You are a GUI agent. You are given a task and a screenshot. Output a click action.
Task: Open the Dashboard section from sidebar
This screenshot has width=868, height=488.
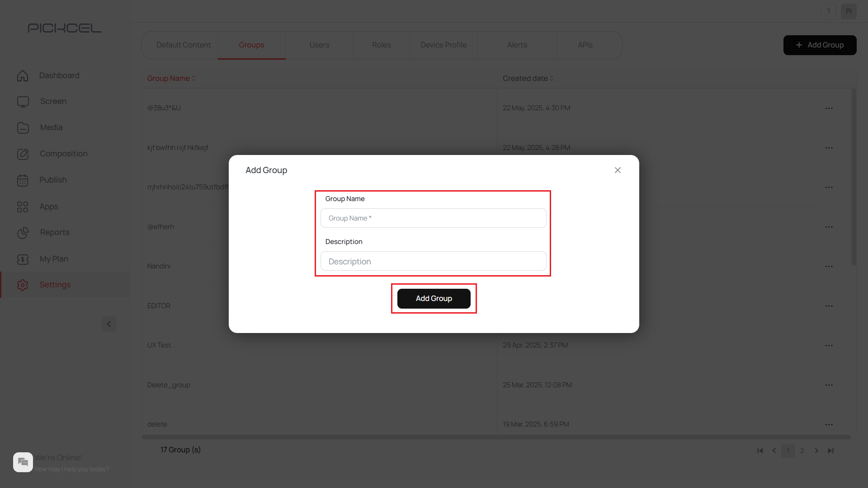point(23,75)
